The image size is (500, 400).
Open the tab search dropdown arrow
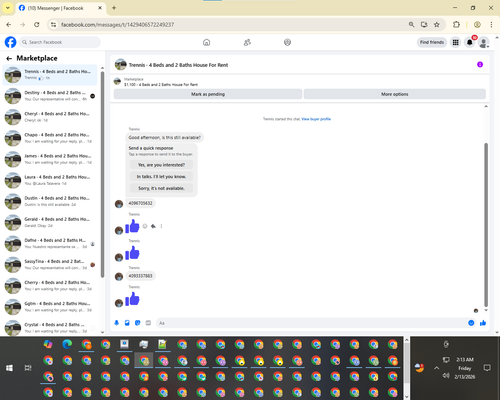8,8
